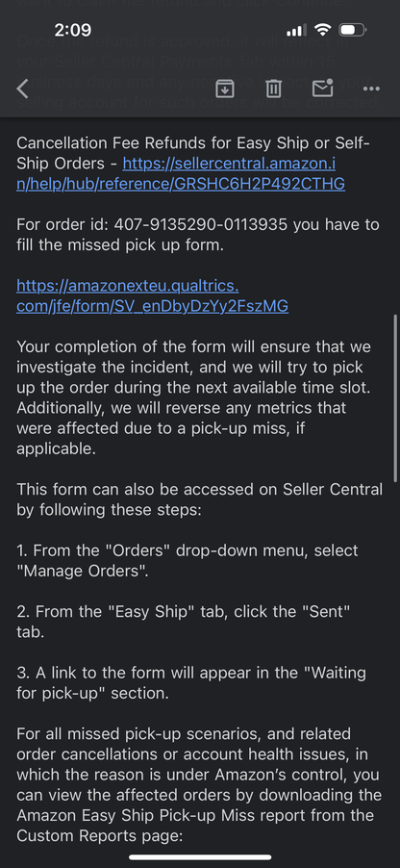Tap the 2:09 clock in status bar
This screenshot has width=400, height=868.
pos(73,29)
